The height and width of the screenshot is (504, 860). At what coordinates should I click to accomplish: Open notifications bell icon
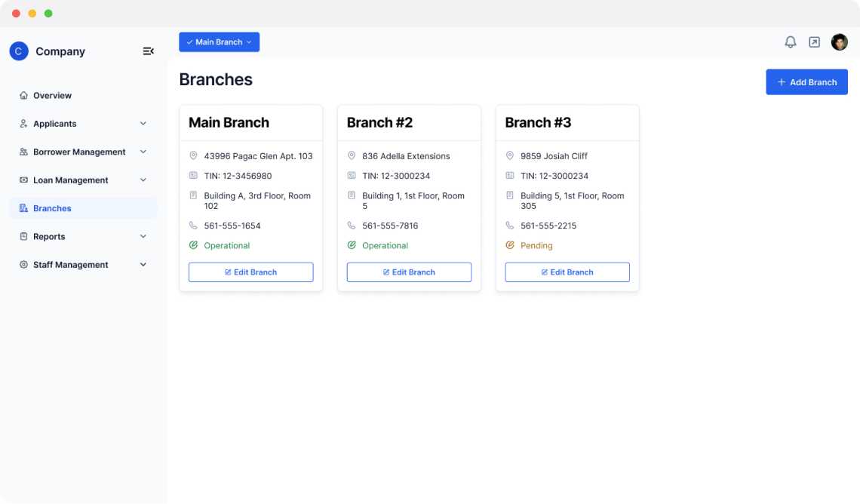[790, 42]
